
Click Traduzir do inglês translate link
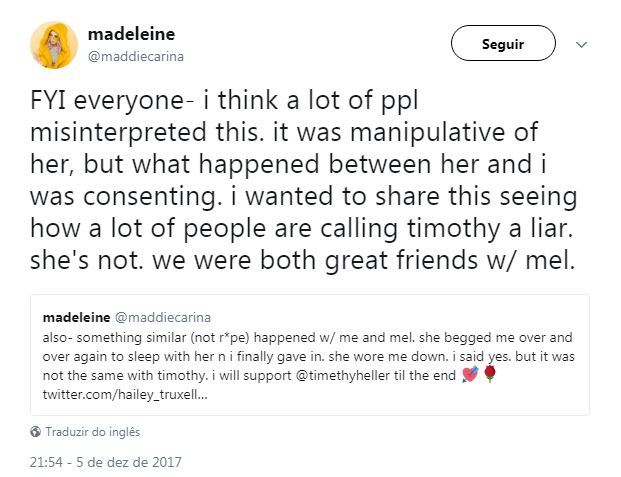click(x=92, y=432)
